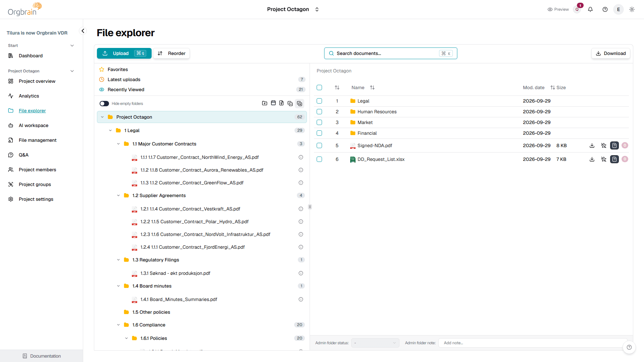Collapse all folders with the minus-squares icon
The height and width of the screenshot is (362, 644).
coord(290,104)
